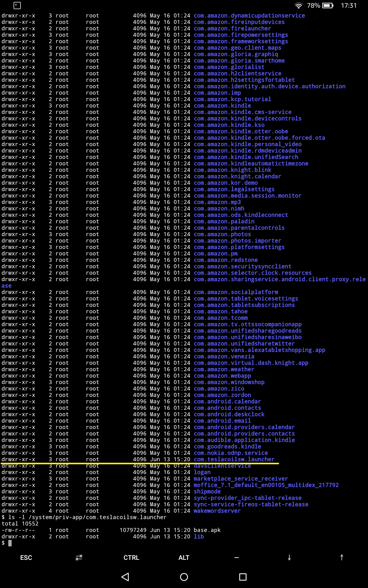Select com.amazon.dynamicupdateservice entry
Viewport: 368px width, 588px height.
click(x=249, y=16)
